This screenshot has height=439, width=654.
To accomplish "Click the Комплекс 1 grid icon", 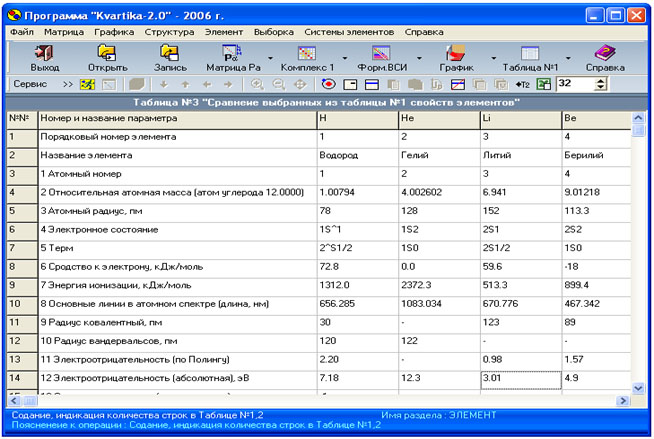I will 307,53.
